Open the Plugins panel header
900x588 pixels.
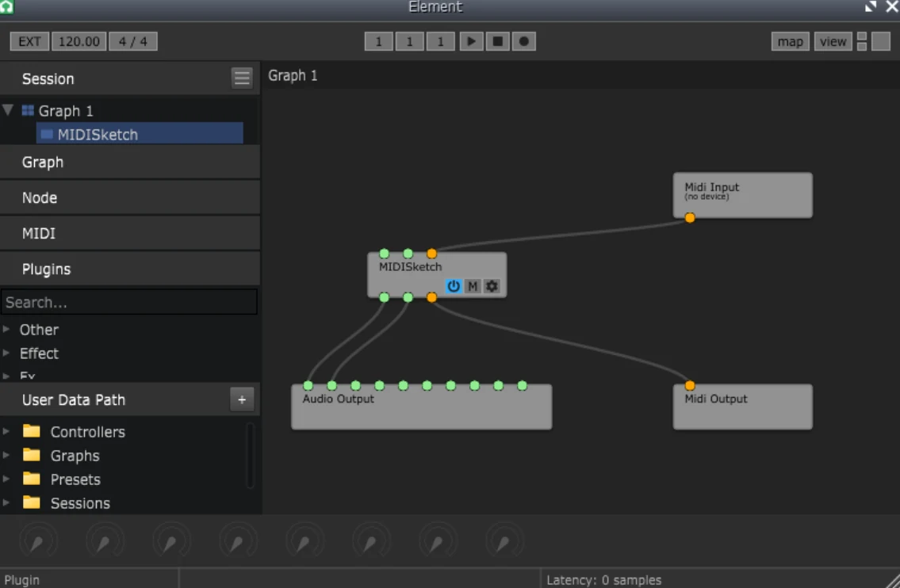click(130, 269)
